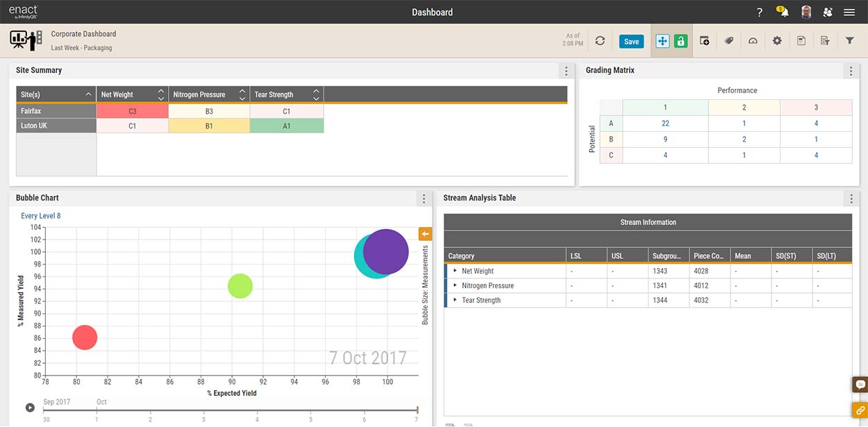Open the help question mark icon
Viewport: 868px width, 427px height.
click(x=760, y=12)
